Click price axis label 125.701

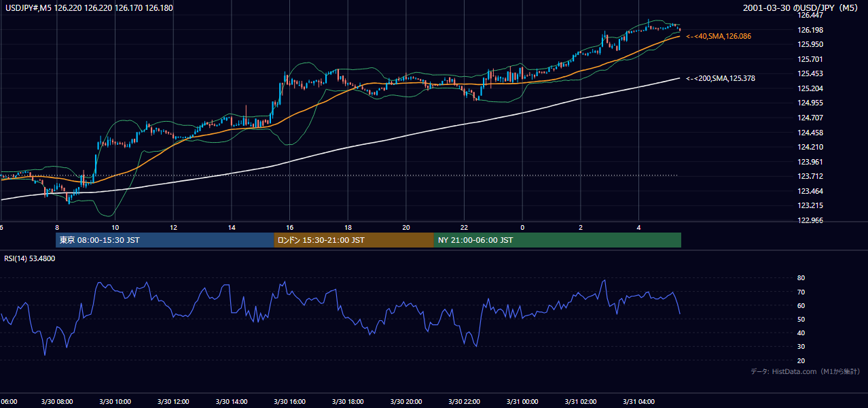(810, 59)
